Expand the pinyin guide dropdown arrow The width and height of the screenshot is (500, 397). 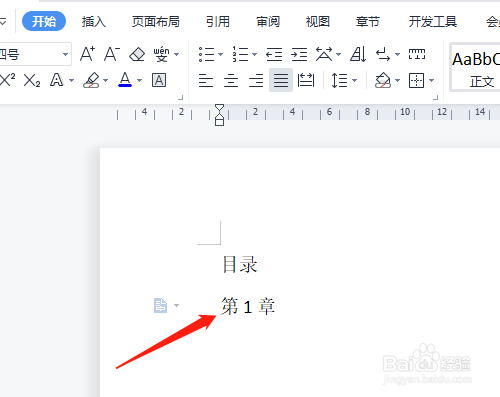tap(177, 54)
